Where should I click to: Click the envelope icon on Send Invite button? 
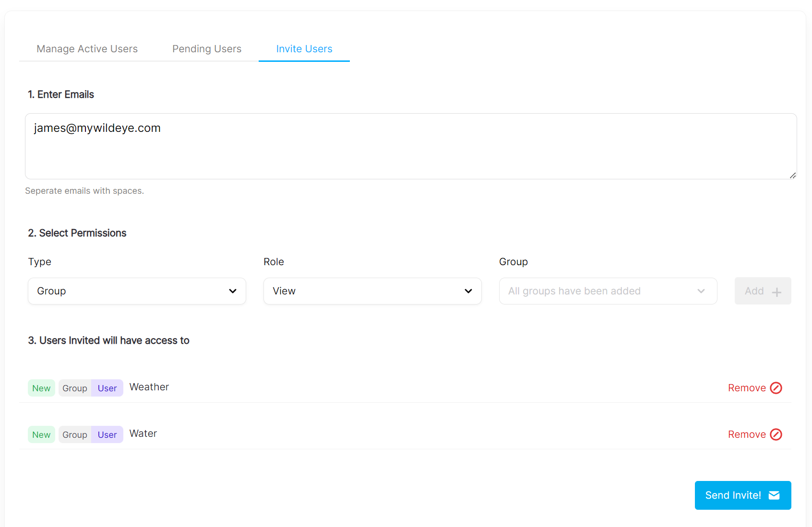775,495
